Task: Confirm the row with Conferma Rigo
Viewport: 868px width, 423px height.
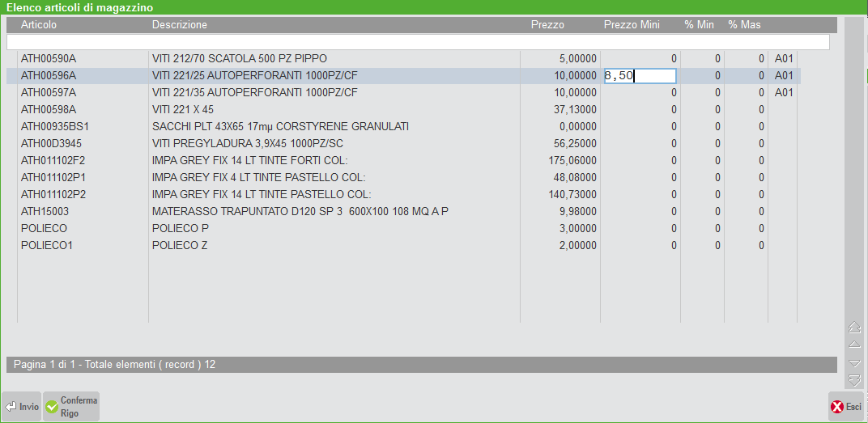Action: point(71,407)
